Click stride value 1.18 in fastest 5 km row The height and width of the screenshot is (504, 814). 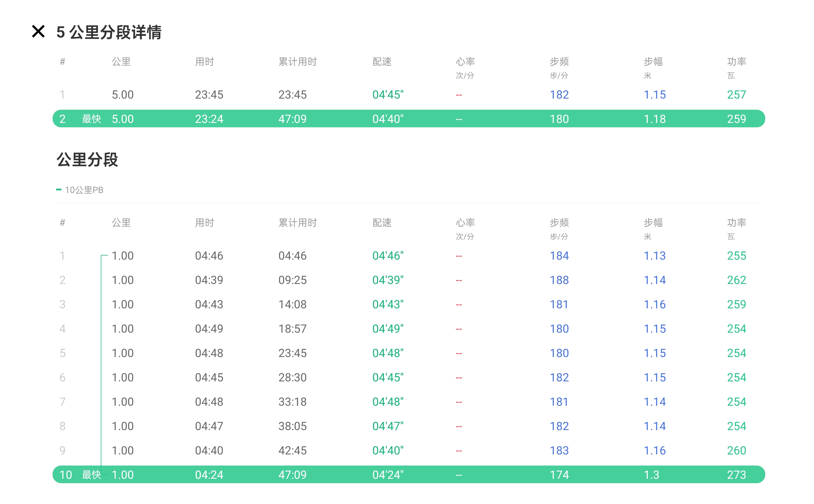click(x=655, y=119)
